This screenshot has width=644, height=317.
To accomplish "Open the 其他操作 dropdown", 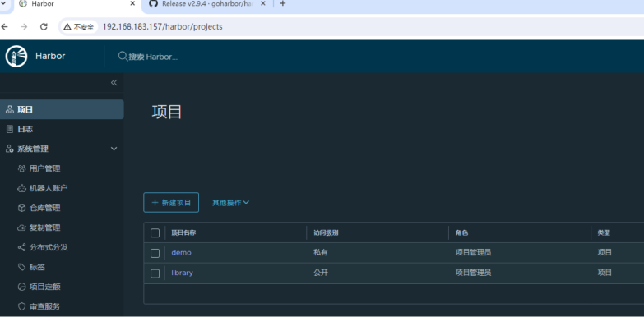I will pos(231,203).
